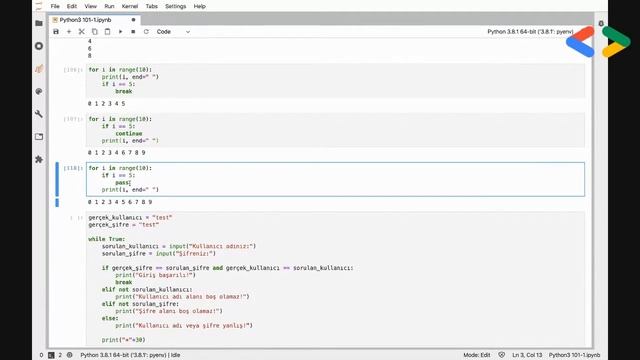Screen dimensions: 640x360
Task: Click the output 0 1 2 3 4 5 6 7 8 9
Action: click(x=120, y=202)
